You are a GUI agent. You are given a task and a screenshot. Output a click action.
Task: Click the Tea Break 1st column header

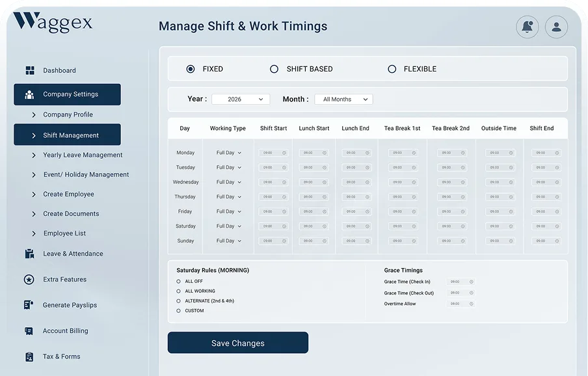pos(402,128)
